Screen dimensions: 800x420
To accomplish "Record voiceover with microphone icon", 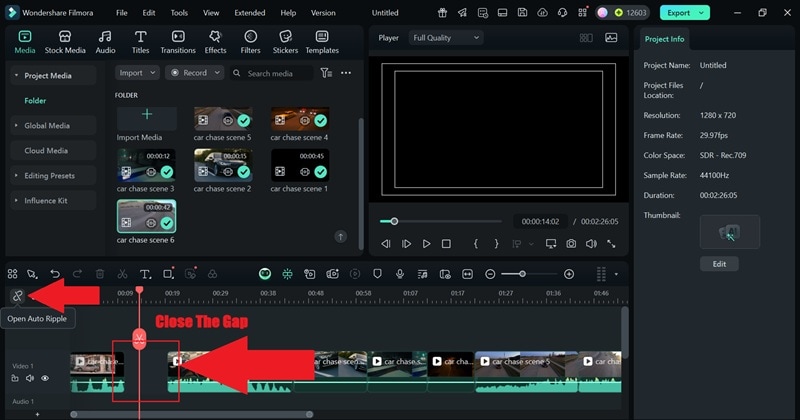I will [400, 274].
